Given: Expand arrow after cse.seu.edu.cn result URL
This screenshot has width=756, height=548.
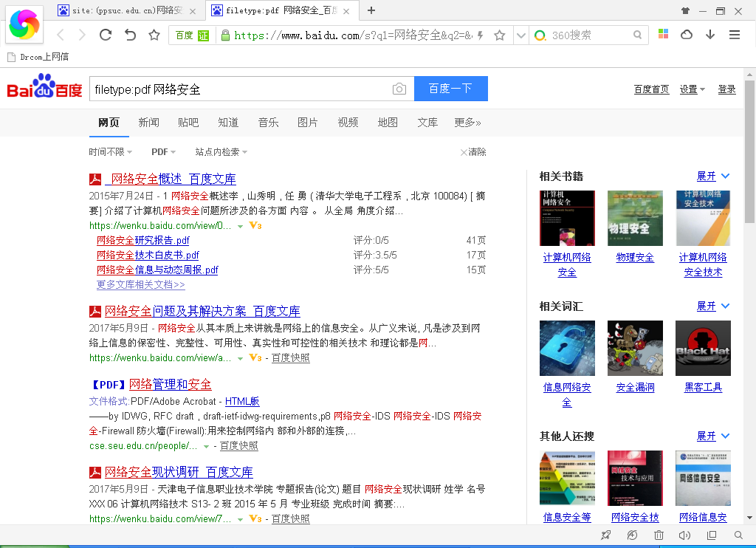Looking at the screenshot, I should [x=207, y=446].
